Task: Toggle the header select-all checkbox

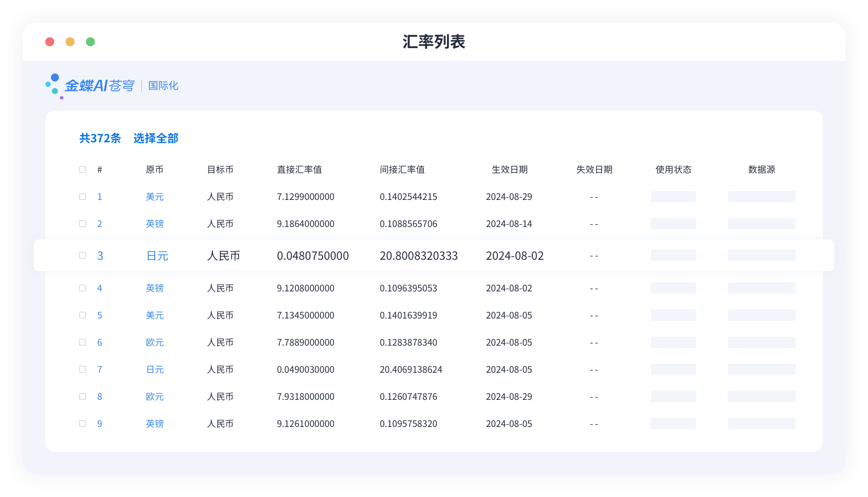Action: [82, 169]
